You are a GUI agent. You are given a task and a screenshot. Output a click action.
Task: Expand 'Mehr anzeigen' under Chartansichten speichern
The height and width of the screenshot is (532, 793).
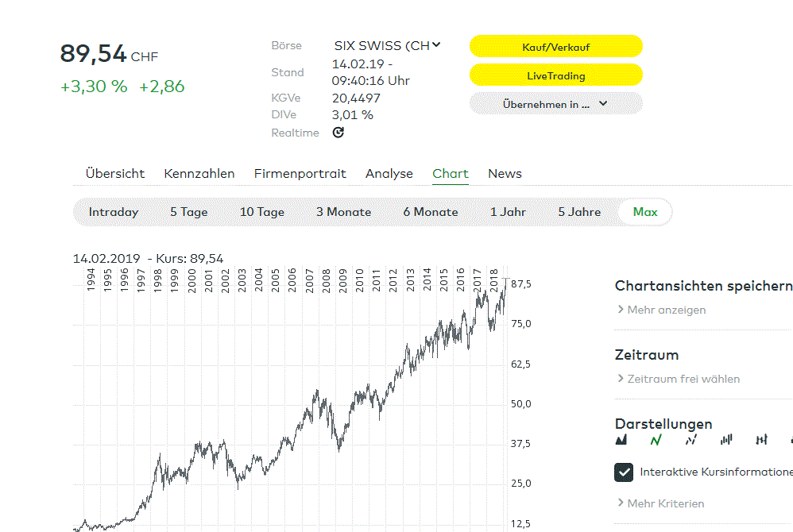pyautogui.click(x=661, y=310)
